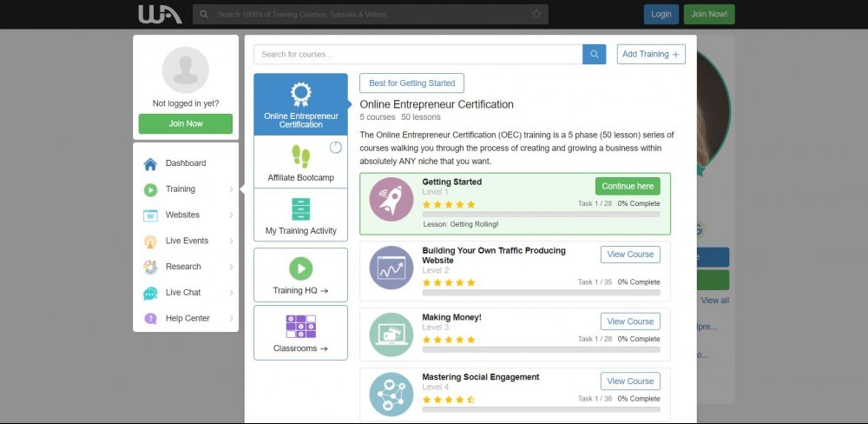Click the Add Training button
Screen dimensions: 868x424
pos(651,55)
